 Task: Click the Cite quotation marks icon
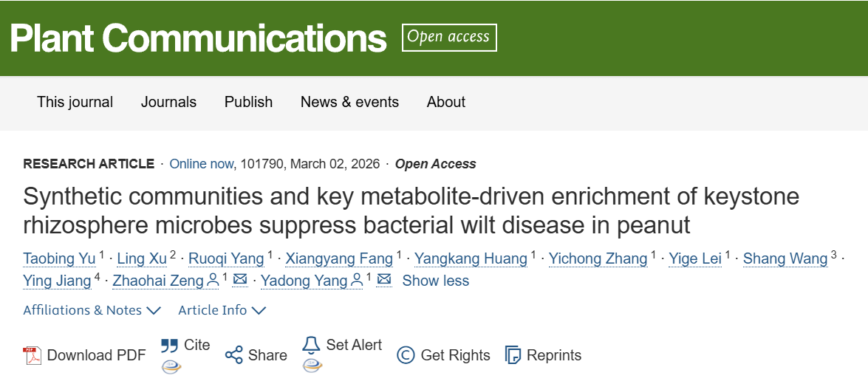pyautogui.click(x=170, y=346)
